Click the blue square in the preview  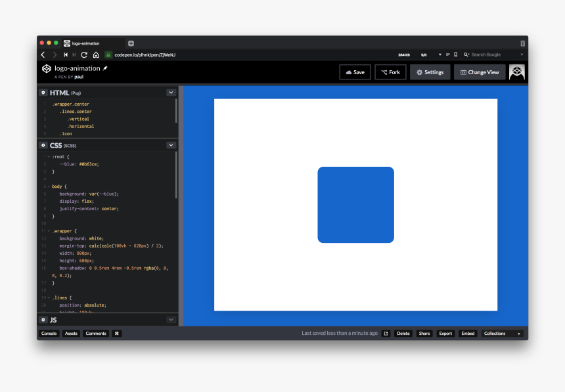(x=355, y=205)
